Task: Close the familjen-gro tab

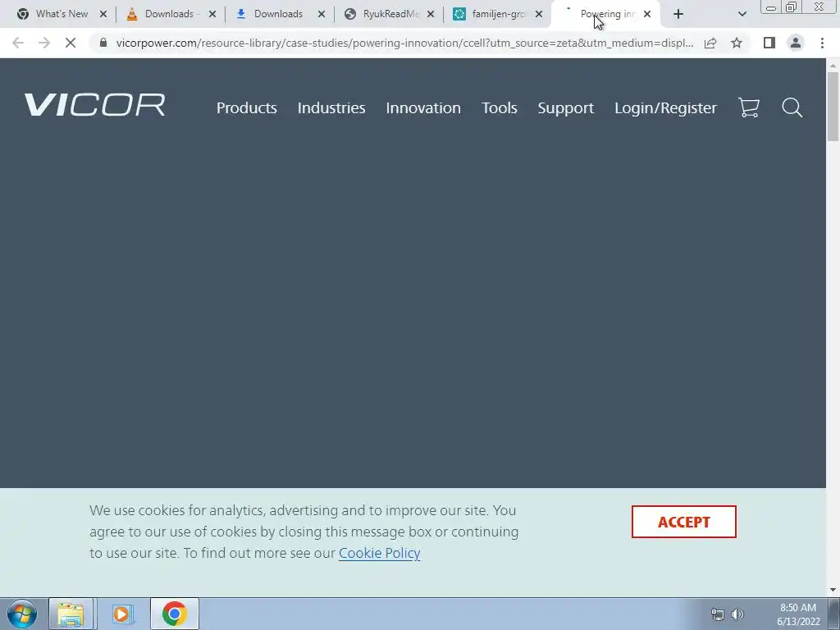Action: click(x=539, y=14)
